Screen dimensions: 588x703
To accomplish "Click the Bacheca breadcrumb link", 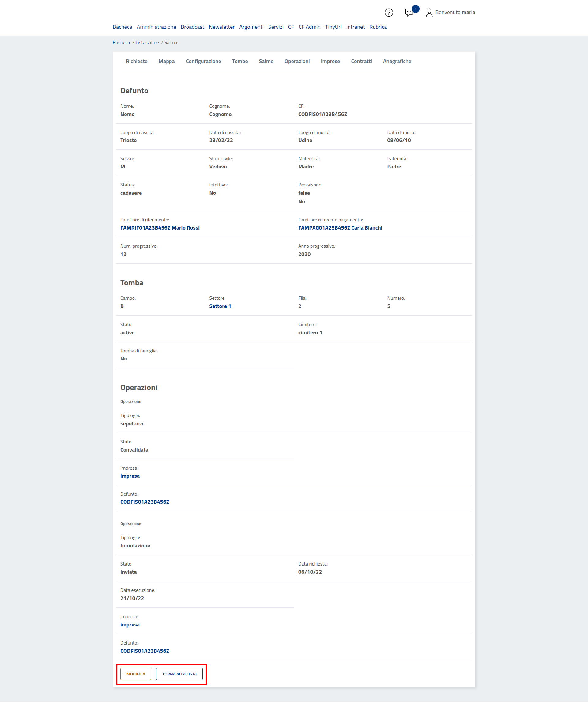I will 121,43.
